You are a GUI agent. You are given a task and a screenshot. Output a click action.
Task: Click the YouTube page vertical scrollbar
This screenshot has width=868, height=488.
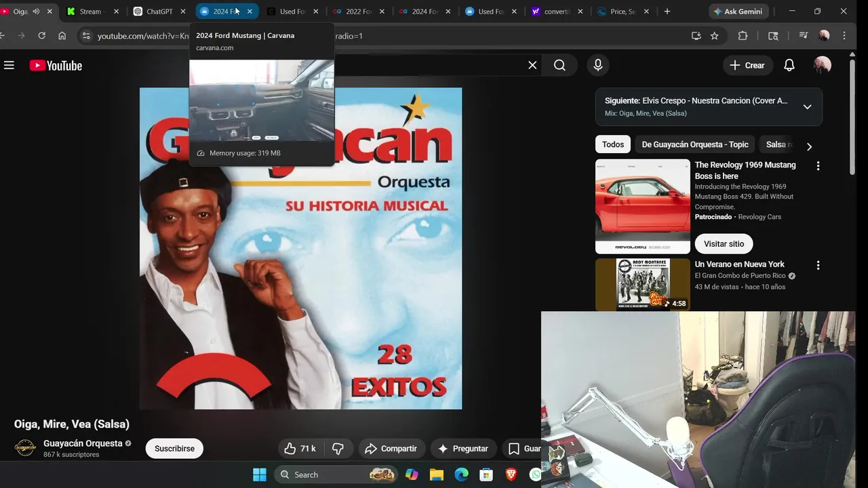pos(852,119)
